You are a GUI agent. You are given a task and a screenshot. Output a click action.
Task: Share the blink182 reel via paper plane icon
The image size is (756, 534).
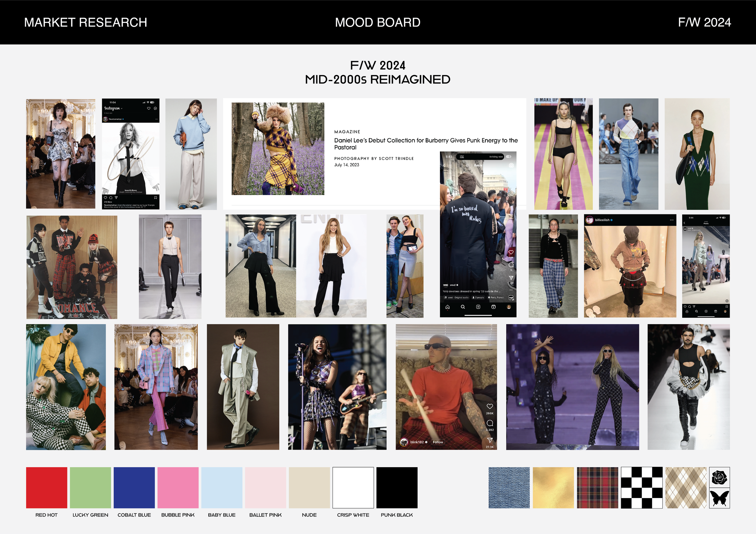click(490, 440)
